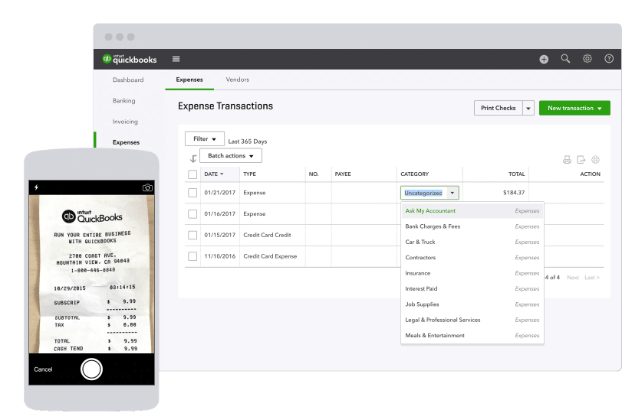Click the batch sort arrow icon
634x416 pixels.
click(193, 158)
